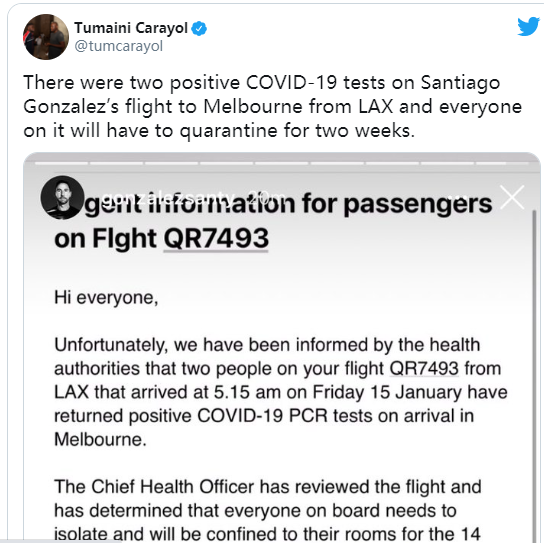
Task: Click the blue verified badge
Action: (x=199, y=28)
